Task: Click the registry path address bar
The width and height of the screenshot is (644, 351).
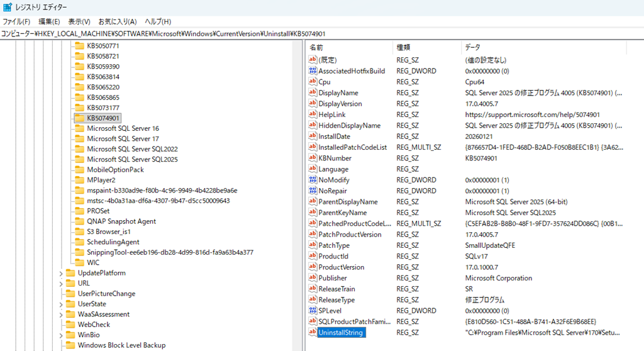Action: coord(252,33)
